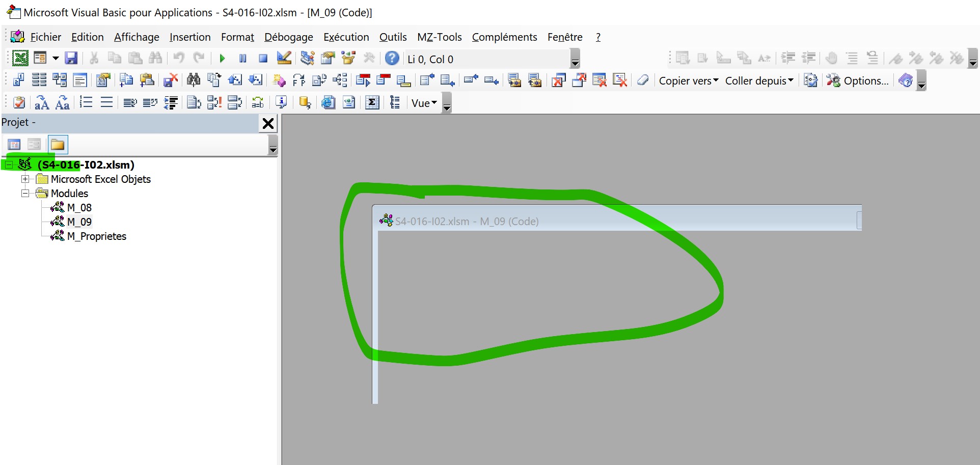Open the Affichage menu
The image size is (980, 465).
137,37
